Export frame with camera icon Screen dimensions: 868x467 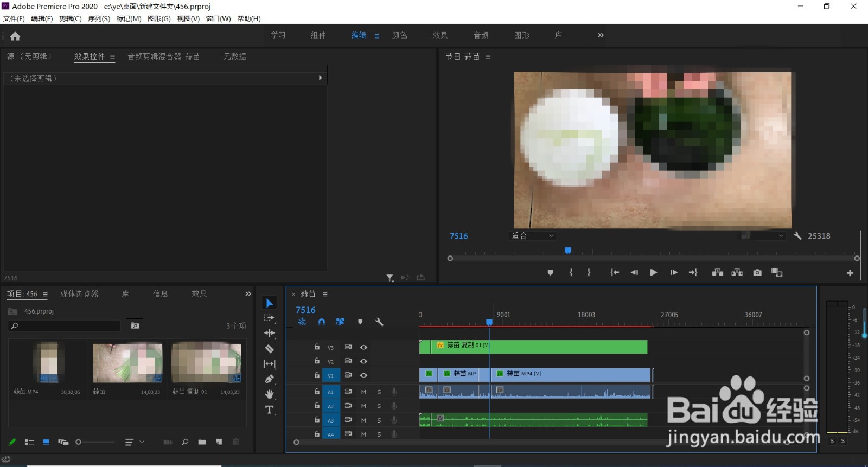click(x=757, y=272)
